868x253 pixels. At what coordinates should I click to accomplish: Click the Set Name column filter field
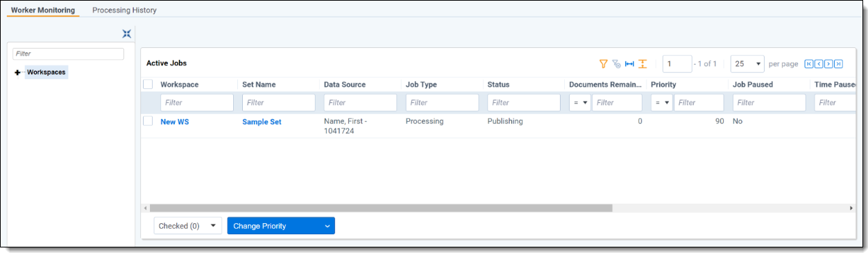coord(278,103)
